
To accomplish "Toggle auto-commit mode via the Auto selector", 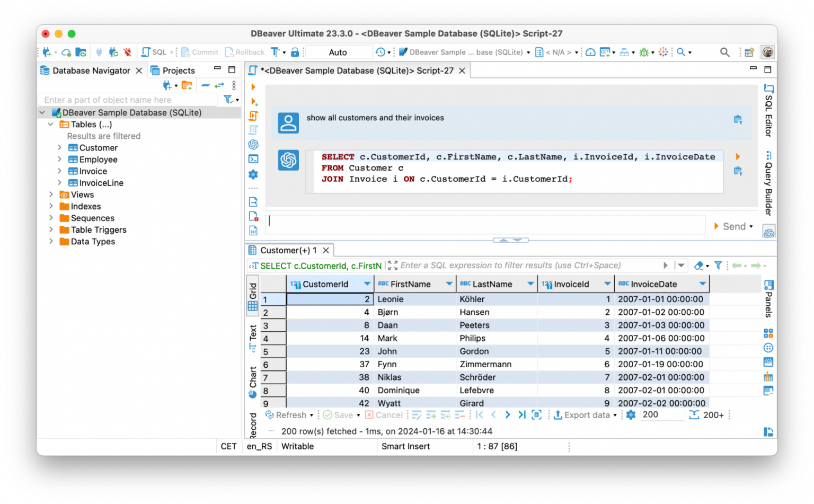I will click(x=338, y=52).
